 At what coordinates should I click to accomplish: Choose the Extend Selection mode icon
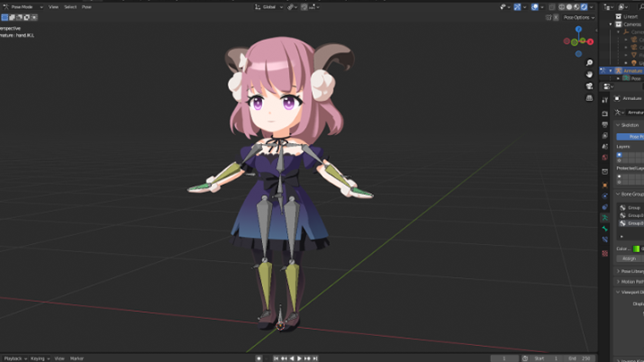click(12, 17)
